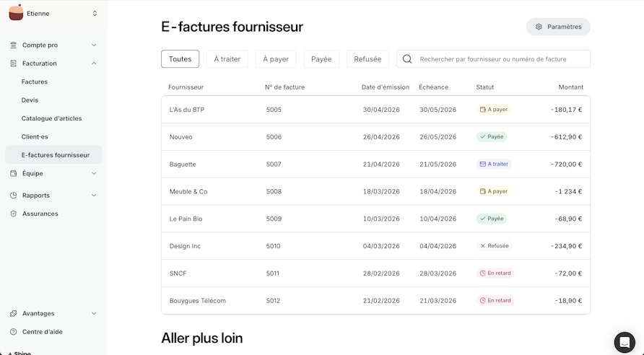Screen dimensions: 644x355
Task: Click the Facturation document icon
Action: [14, 63]
